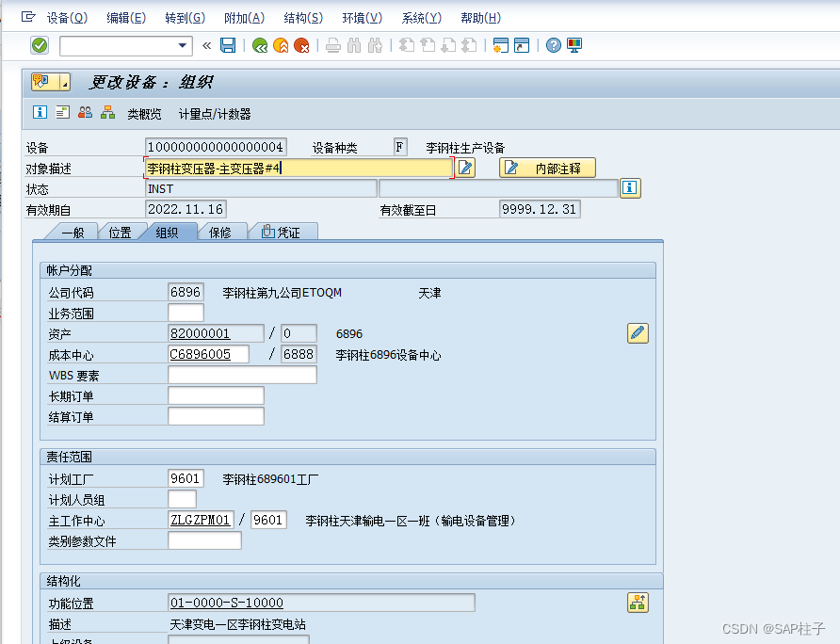
Task: Click the green Back arrow icon
Action: click(258, 45)
